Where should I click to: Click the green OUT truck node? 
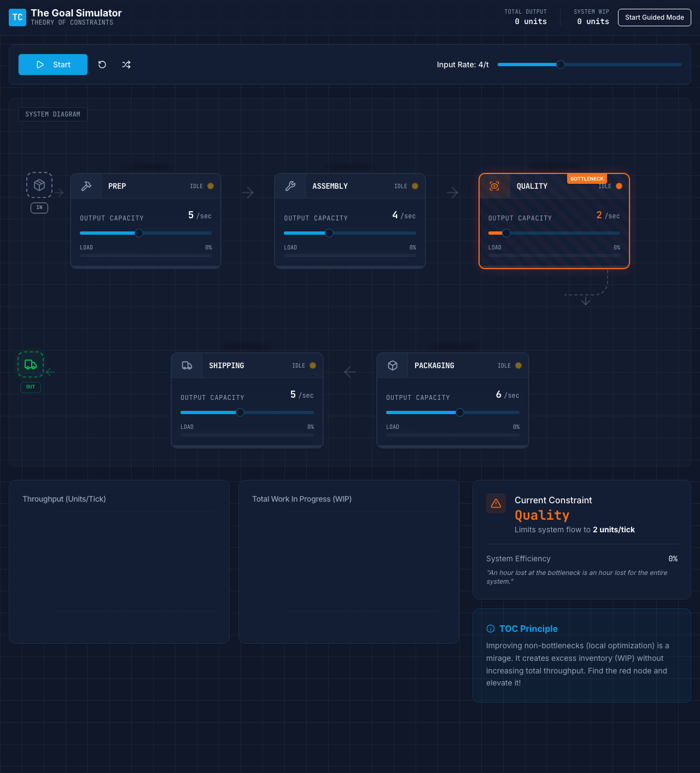coord(31,365)
